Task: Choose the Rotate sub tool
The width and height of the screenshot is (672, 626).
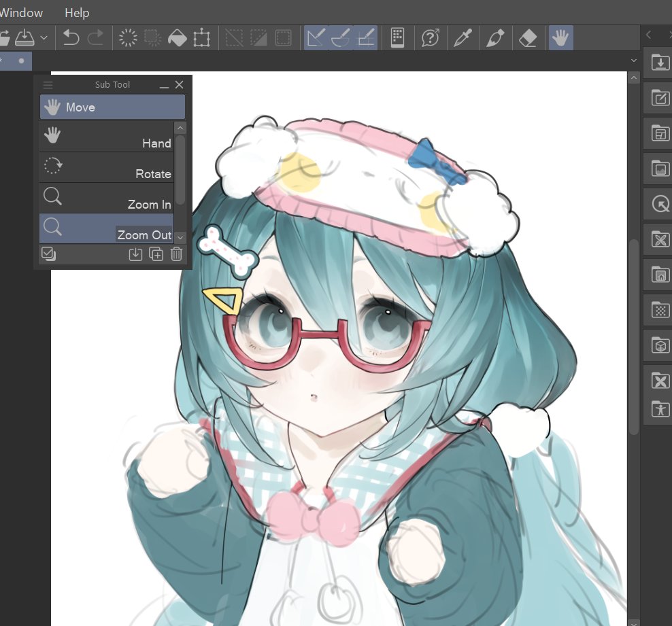Action: 107,167
